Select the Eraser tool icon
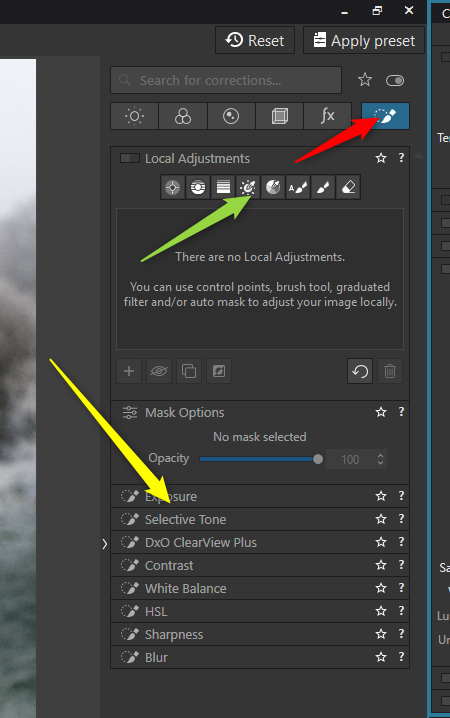Viewport: 450px width, 718px height. [348, 187]
